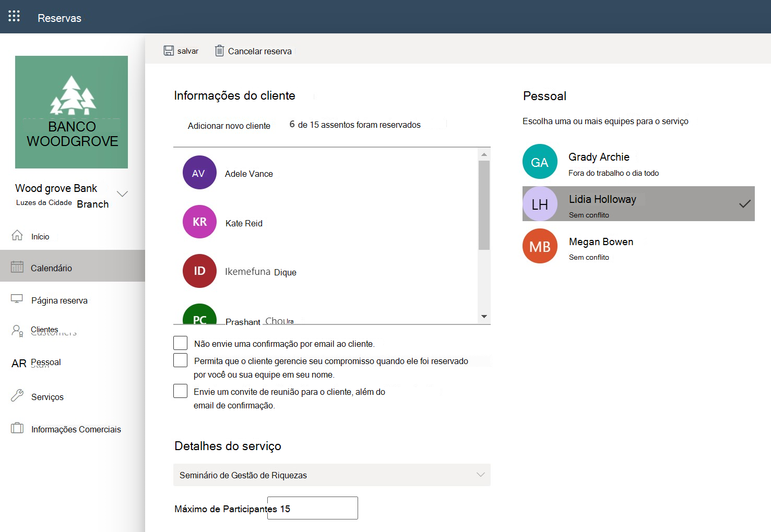Click the Kate Reid client name
The height and width of the screenshot is (532, 771).
point(244,223)
